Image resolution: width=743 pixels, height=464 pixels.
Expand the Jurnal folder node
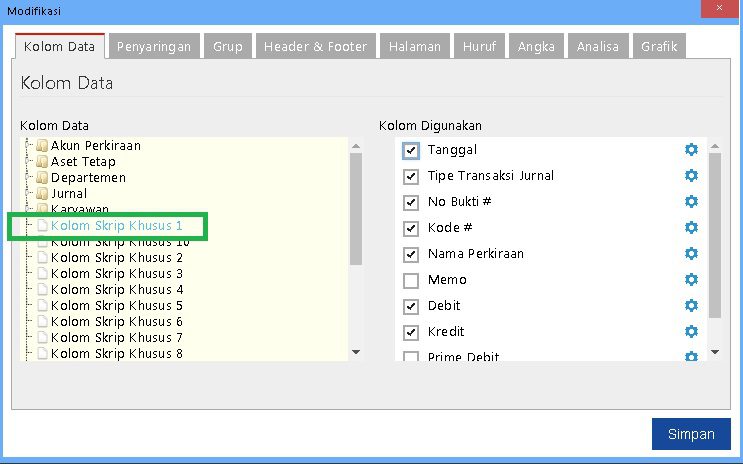click(x=29, y=194)
